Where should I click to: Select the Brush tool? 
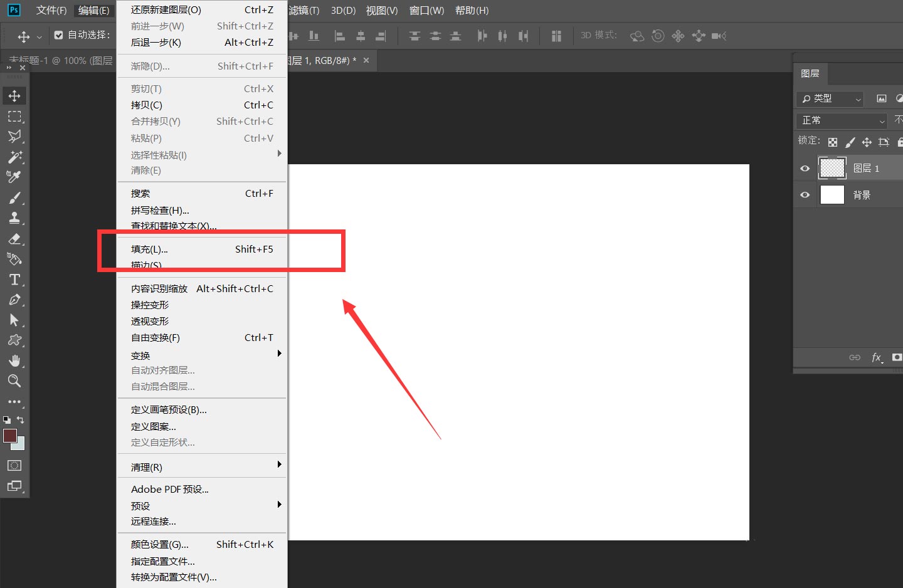(14, 198)
